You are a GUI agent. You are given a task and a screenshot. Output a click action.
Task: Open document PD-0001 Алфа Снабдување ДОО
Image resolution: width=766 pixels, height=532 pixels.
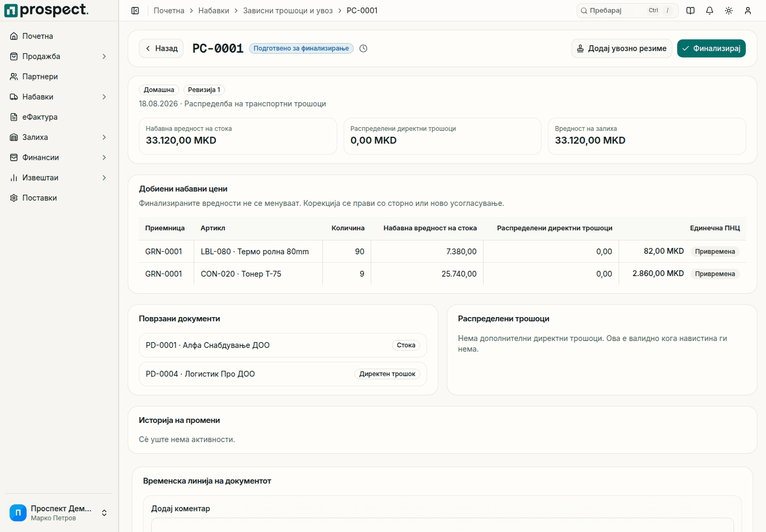click(x=283, y=345)
